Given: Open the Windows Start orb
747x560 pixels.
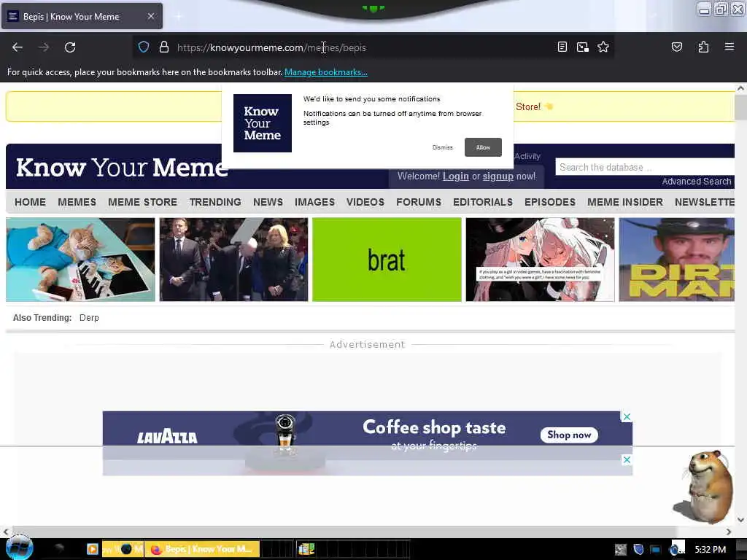Looking at the screenshot, I should [19, 548].
